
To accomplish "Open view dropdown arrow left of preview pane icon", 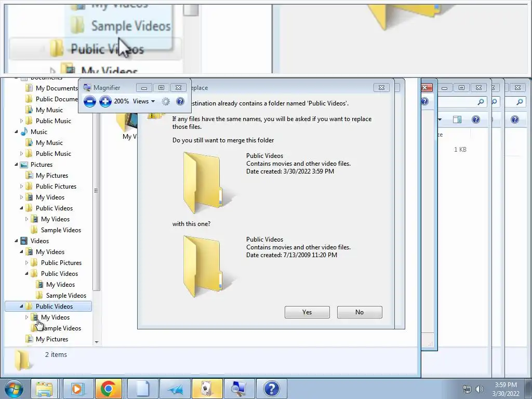I will click(440, 119).
